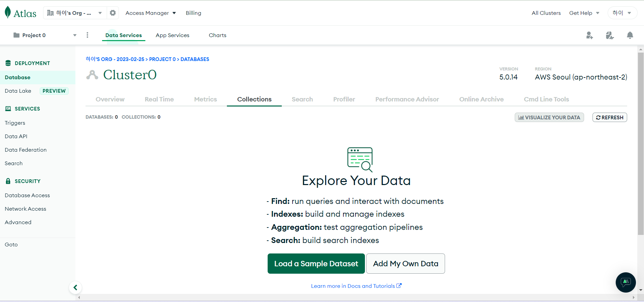
Task: Expand the Project 0 selector dropdown
Action: 44,35
